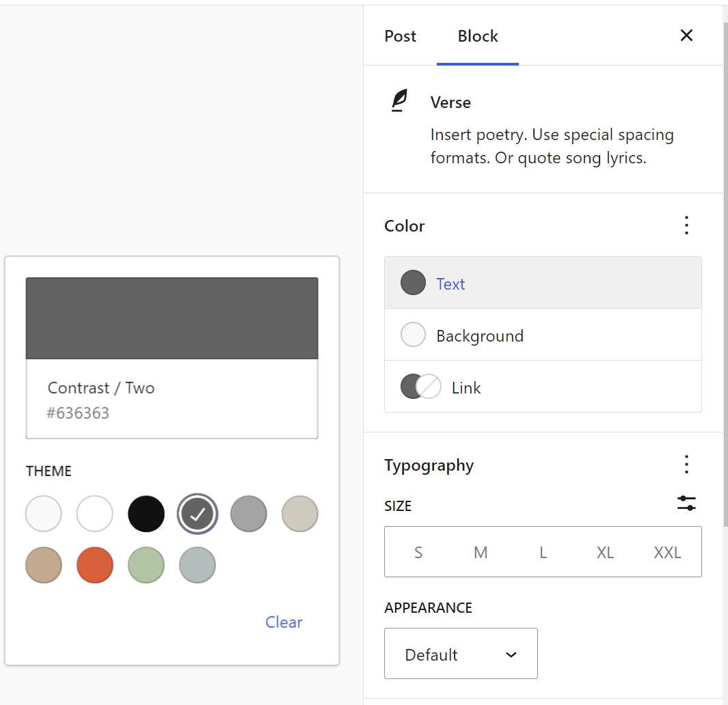The width and height of the screenshot is (728, 705).
Task: Switch to the Block tab
Action: pyautogui.click(x=477, y=36)
